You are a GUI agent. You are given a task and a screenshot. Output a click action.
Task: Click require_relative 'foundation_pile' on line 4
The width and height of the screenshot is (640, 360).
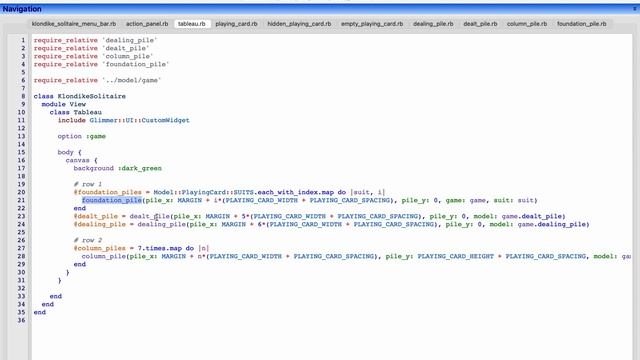[x=101, y=64]
